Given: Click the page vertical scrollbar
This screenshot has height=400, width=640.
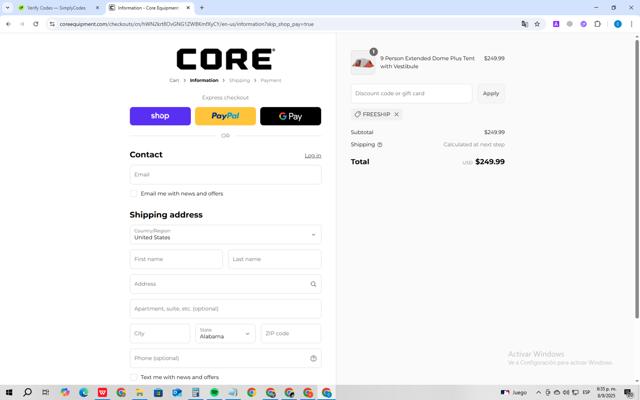Looking at the screenshot, I should pyautogui.click(x=637, y=178).
